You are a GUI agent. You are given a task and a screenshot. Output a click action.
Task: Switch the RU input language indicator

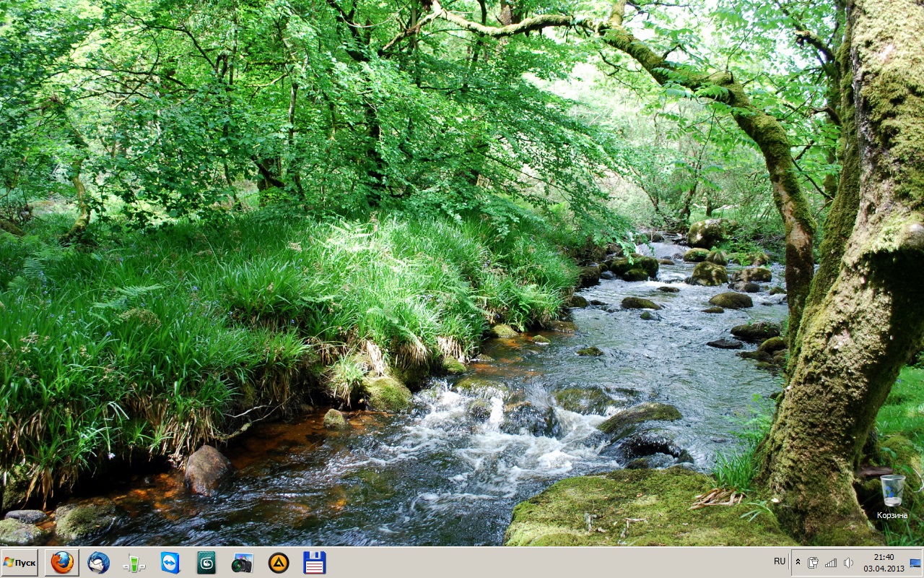[780, 561]
